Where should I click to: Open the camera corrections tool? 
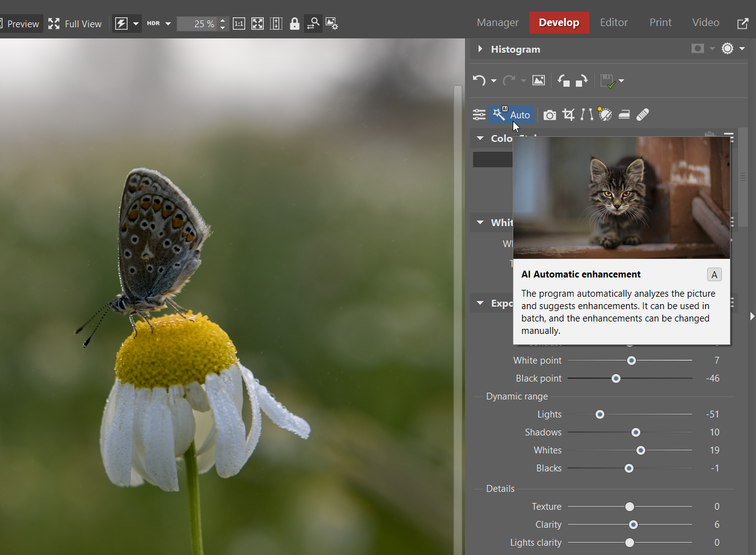coord(549,114)
